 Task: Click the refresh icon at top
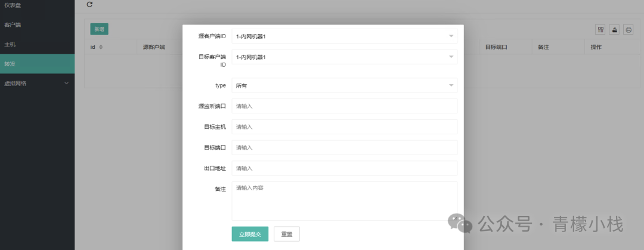coord(89,5)
